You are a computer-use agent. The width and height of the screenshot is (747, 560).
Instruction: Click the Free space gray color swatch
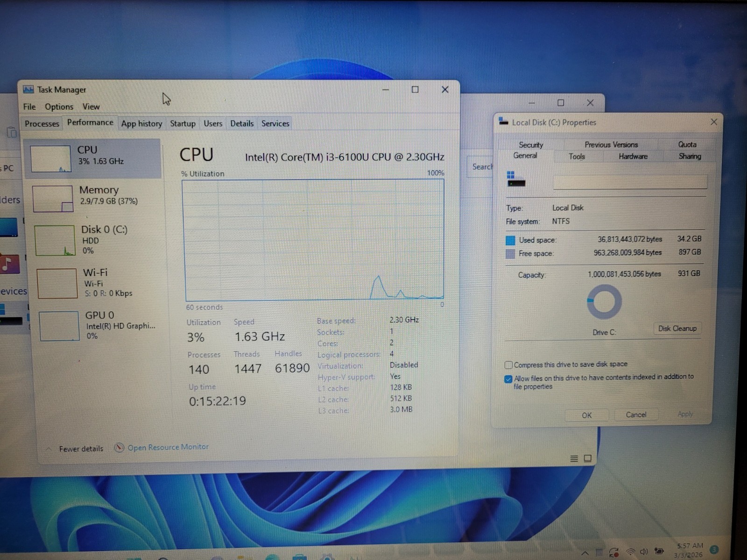tap(510, 254)
